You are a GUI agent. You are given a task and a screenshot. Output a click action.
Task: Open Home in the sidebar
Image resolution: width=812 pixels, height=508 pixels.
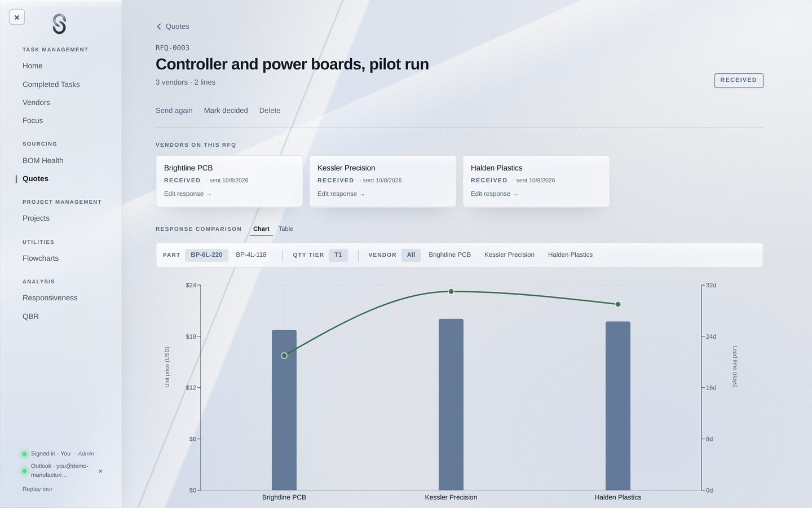(33, 66)
